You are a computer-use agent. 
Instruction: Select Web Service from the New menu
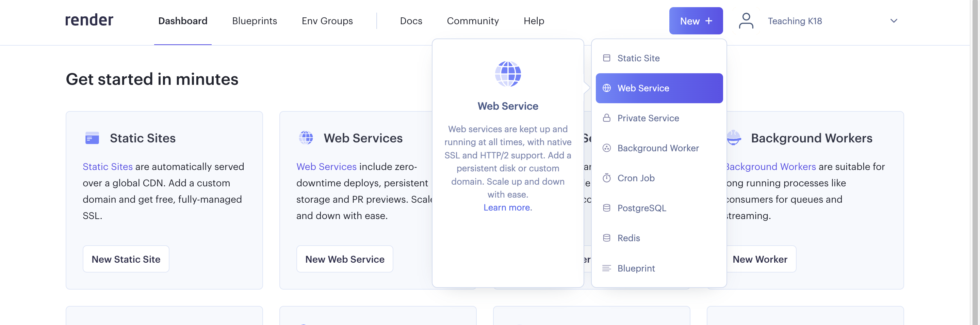(659, 88)
